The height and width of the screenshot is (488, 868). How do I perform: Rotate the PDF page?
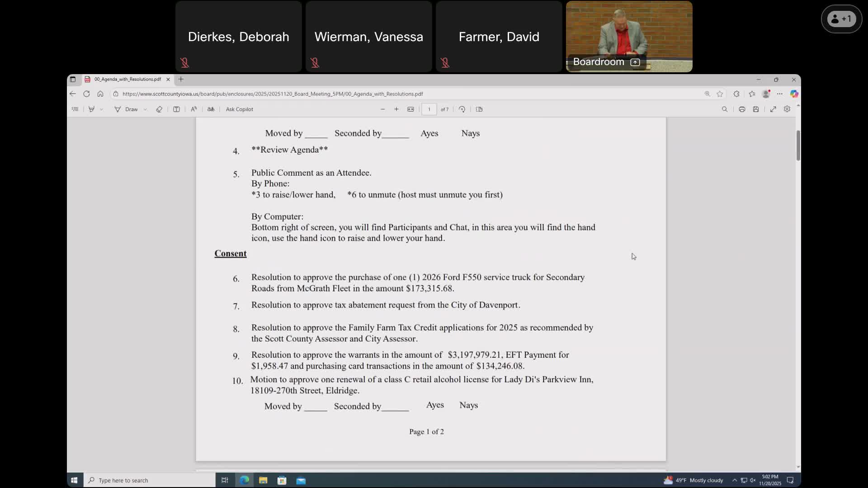pyautogui.click(x=462, y=109)
